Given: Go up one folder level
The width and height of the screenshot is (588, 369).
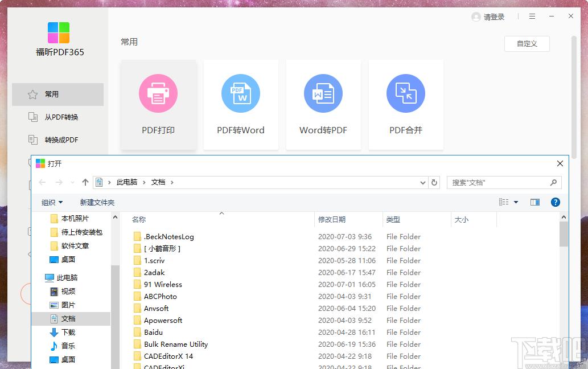Looking at the screenshot, I should coord(85,182).
